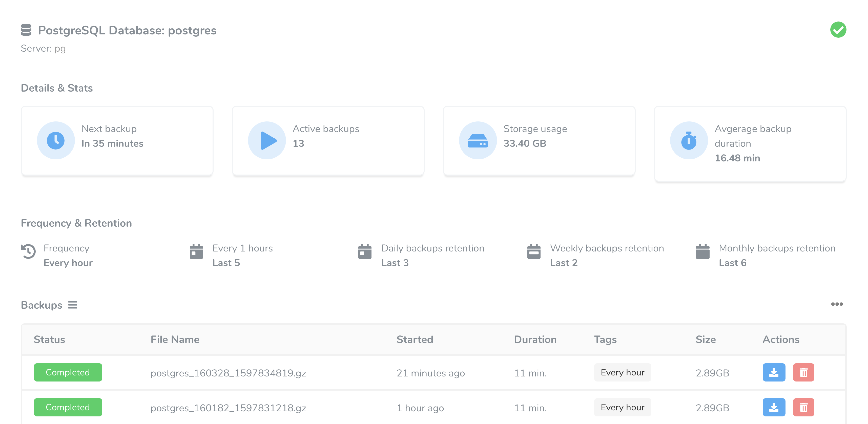Click the 'Details & Stats' section heading
The image size is (868, 424).
pos(57,88)
